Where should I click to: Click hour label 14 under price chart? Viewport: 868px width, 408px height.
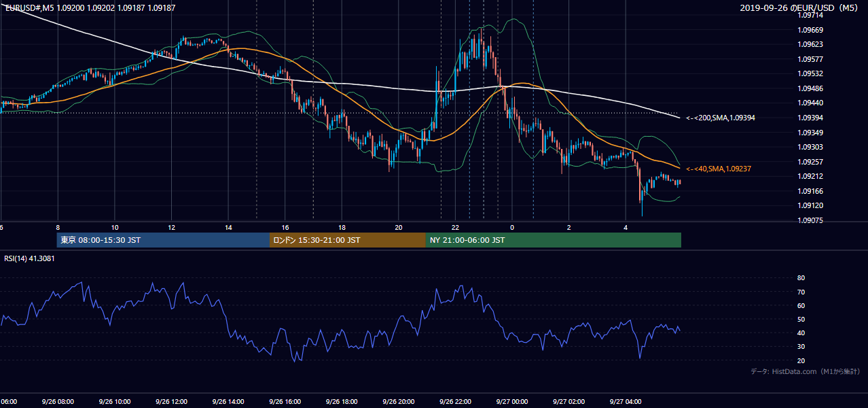click(228, 227)
